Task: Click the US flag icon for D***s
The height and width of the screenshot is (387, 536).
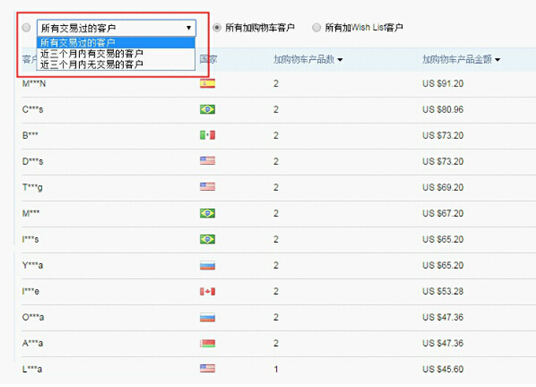Action: [x=207, y=161]
